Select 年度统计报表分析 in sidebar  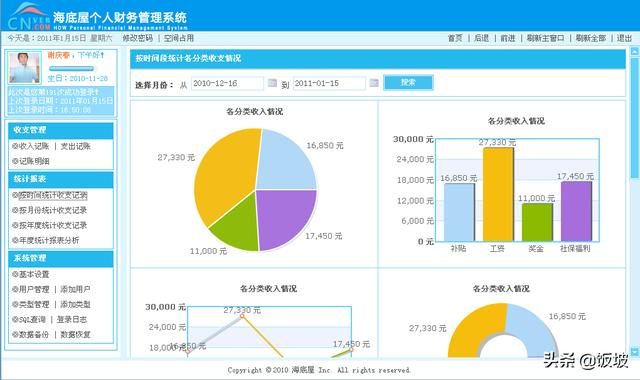pos(49,240)
